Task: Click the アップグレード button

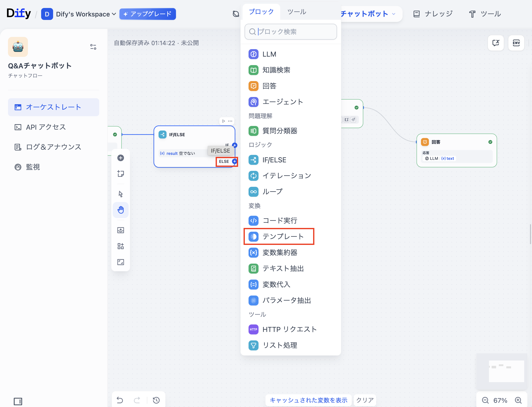Action: [148, 14]
